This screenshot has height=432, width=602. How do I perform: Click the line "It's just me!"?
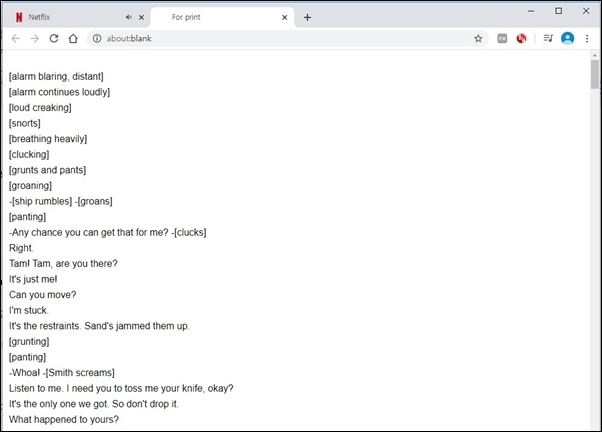(x=33, y=279)
